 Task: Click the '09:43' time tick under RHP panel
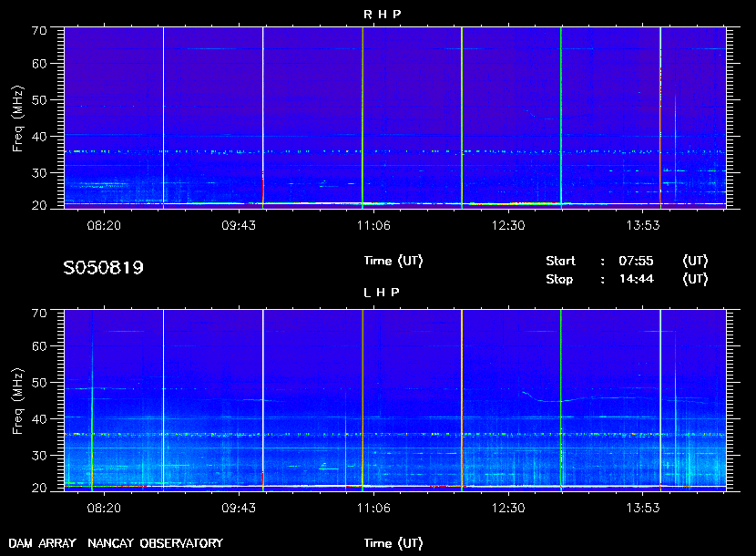tap(239, 225)
